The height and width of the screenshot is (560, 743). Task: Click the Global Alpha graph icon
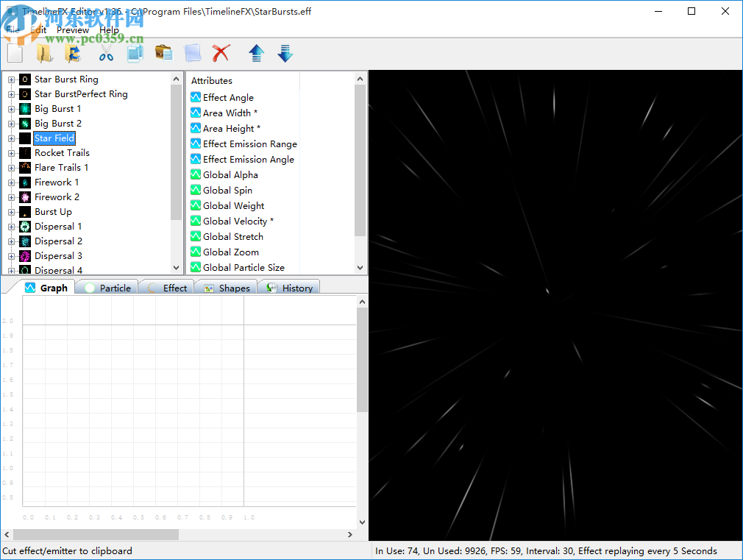196,174
